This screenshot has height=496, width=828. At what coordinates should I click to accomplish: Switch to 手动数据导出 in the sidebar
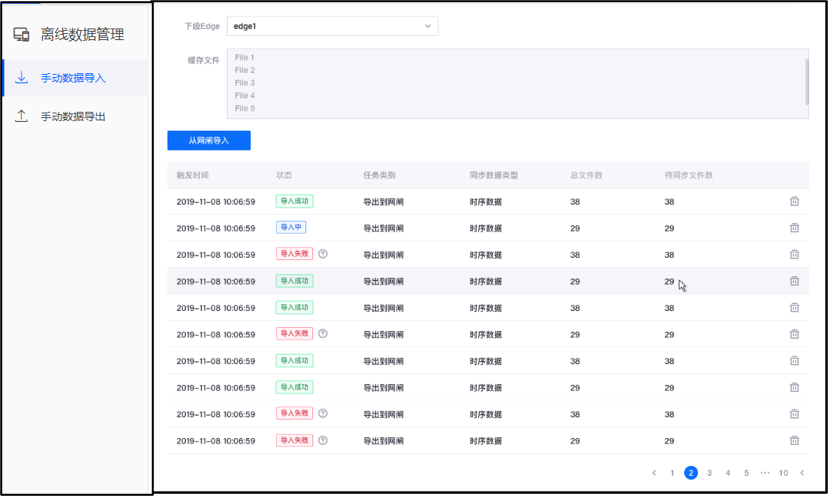[73, 117]
